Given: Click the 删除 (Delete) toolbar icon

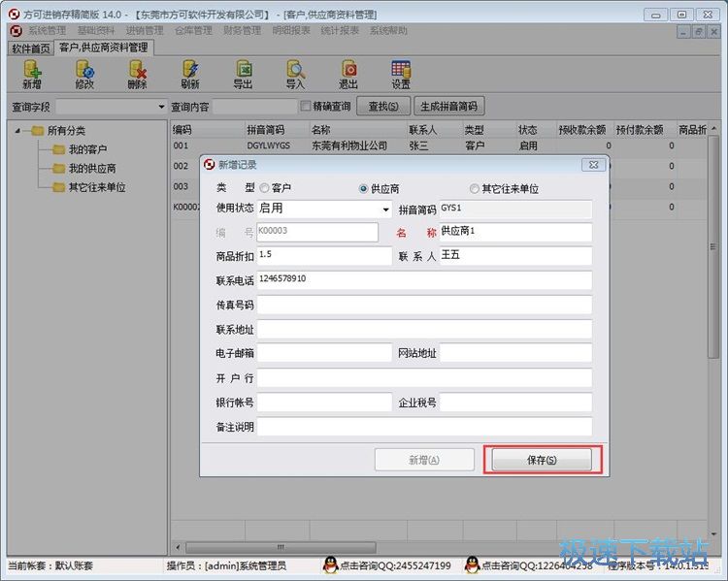Looking at the screenshot, I should [x=138, y=75].
